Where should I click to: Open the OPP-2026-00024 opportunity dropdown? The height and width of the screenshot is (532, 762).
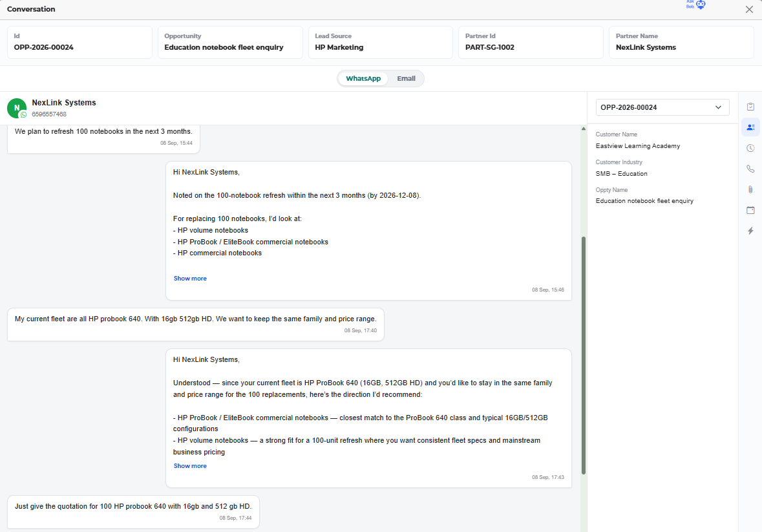(x=662, y=107)
